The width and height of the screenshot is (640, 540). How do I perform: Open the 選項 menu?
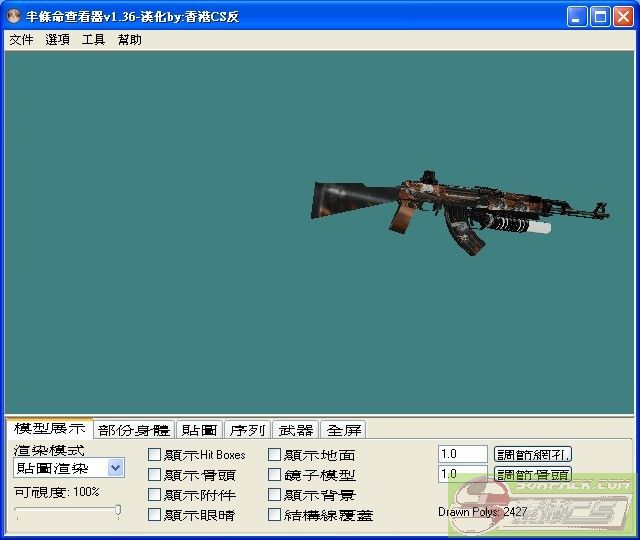point(58,40)
